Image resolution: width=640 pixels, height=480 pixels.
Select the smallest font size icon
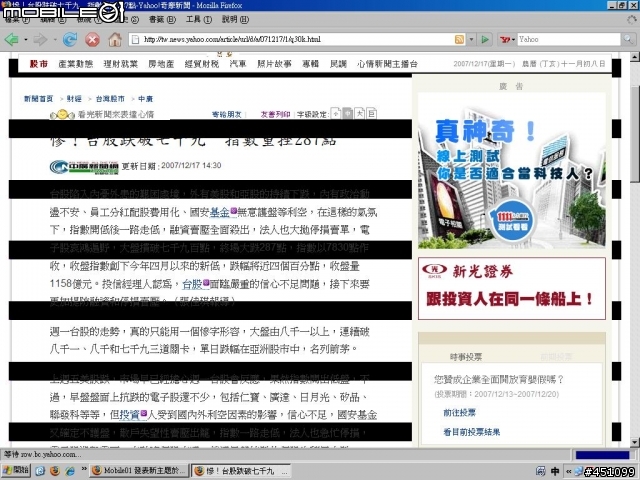(x=336, y=113)
